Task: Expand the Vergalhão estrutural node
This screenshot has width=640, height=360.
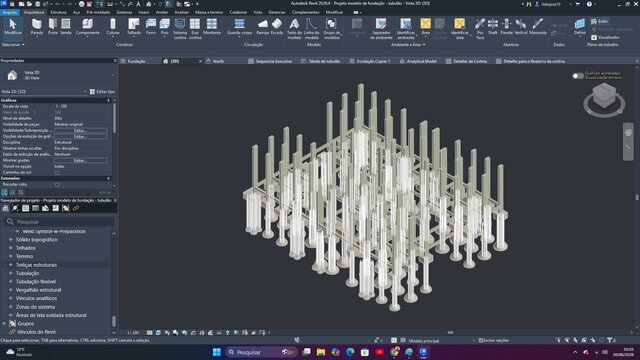Action: coord(11,290)
